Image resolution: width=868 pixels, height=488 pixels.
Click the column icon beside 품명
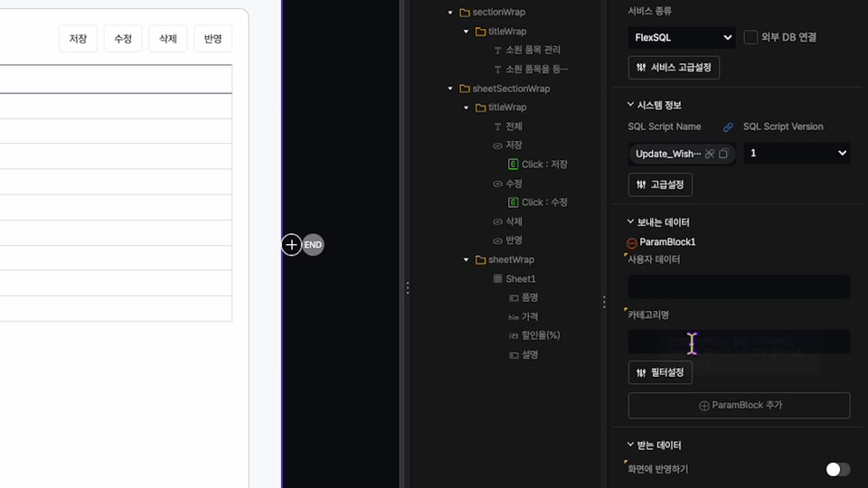point(514,298)
